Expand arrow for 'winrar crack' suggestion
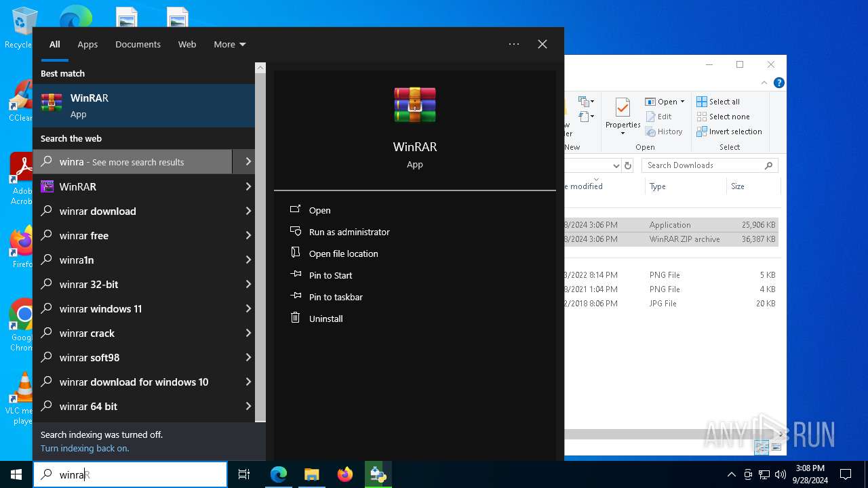Image resolution: width=868 pixels, height=488 pixels. (x=248, y=333)
